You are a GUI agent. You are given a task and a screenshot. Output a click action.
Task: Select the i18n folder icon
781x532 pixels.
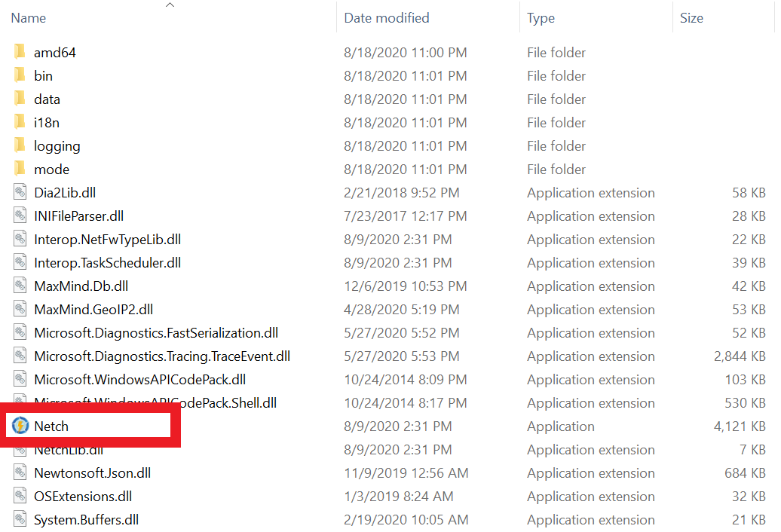[x=20, y=123]
